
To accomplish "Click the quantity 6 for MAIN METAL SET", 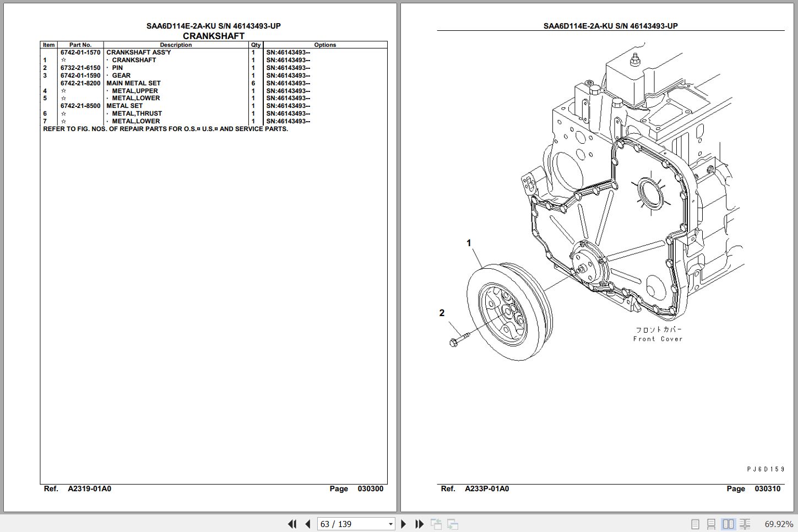I will [253, 83].
